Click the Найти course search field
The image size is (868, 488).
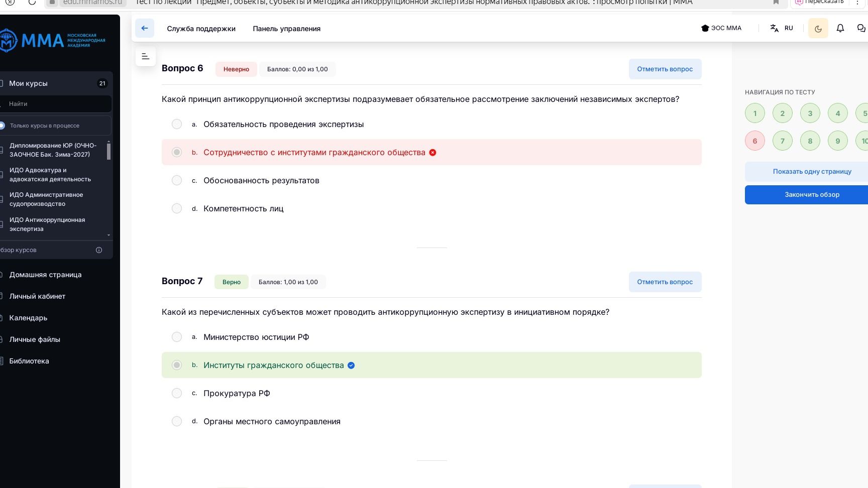[56, 104]
